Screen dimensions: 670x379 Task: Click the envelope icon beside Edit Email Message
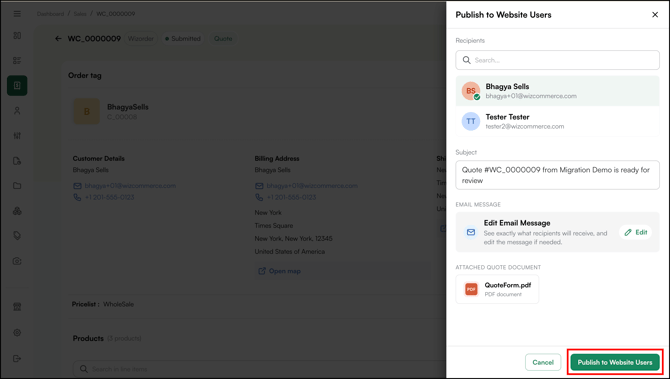pyautogui.click(x=471, y=232)
